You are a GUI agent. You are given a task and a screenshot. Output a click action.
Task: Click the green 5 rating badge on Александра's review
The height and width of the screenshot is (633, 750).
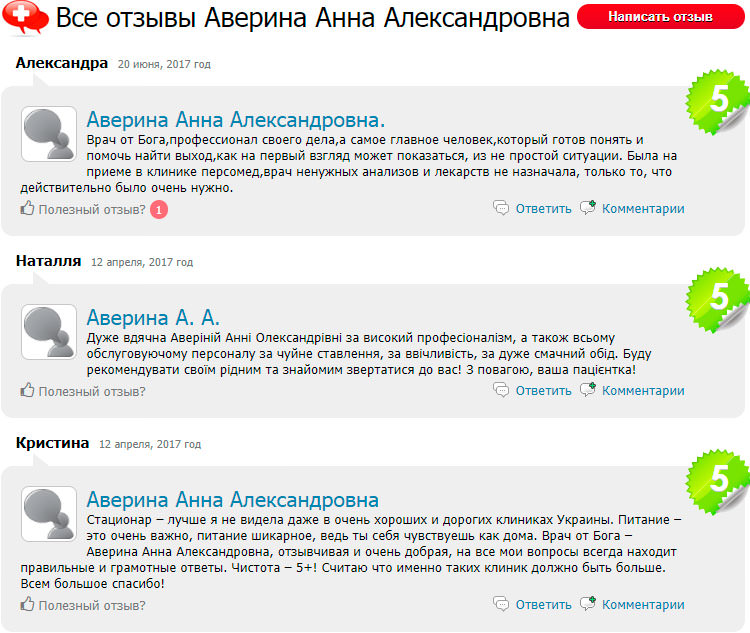pos(718,101)
